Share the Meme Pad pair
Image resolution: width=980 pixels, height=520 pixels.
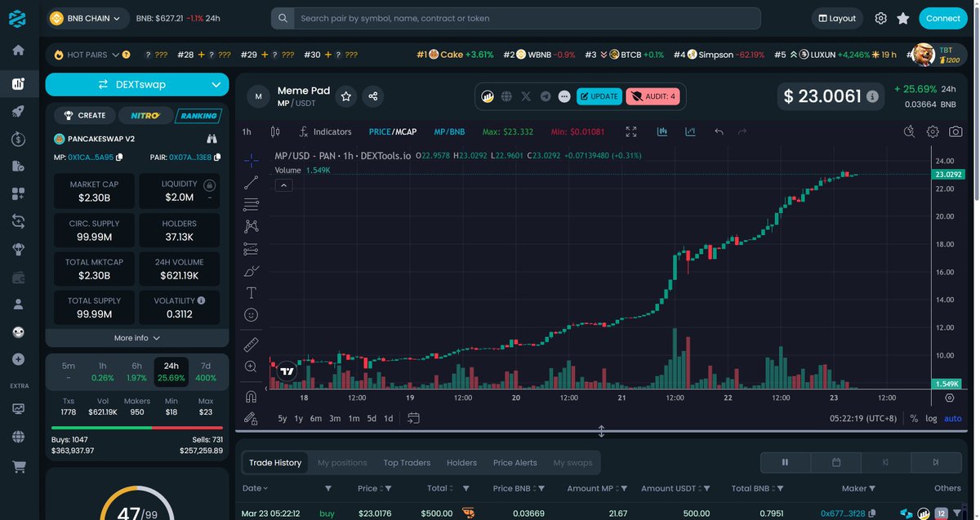(x=373, y=96)
